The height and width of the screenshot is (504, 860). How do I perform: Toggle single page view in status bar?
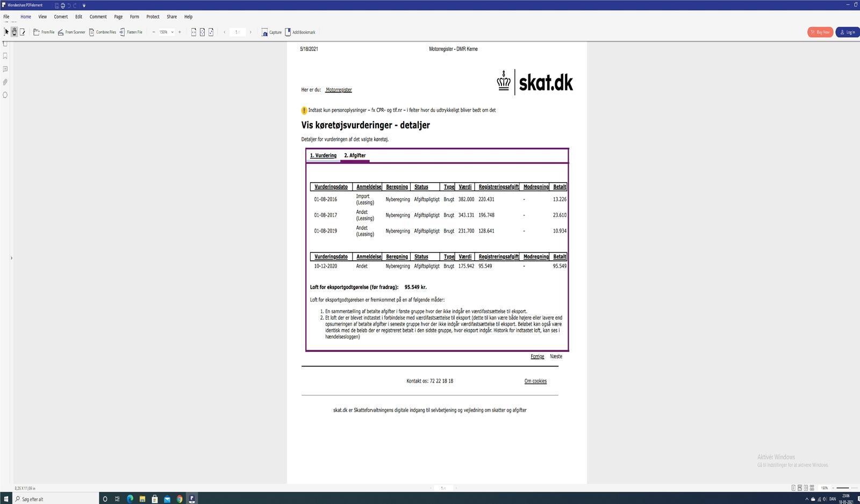pos(793,488)
